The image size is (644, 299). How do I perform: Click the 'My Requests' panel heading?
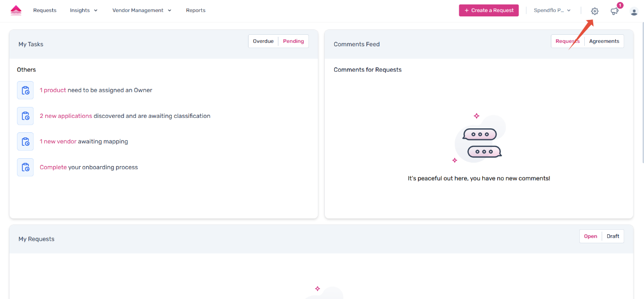point(36,239)
